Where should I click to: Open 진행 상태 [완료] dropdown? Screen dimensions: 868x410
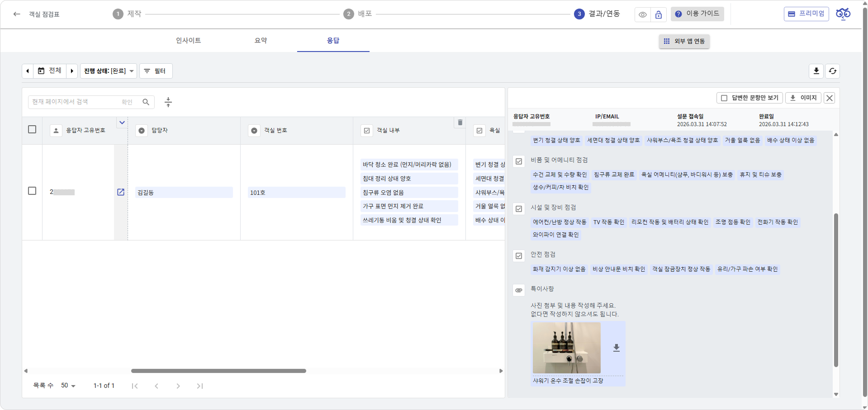pyautogui.click(x=109, y=71)
